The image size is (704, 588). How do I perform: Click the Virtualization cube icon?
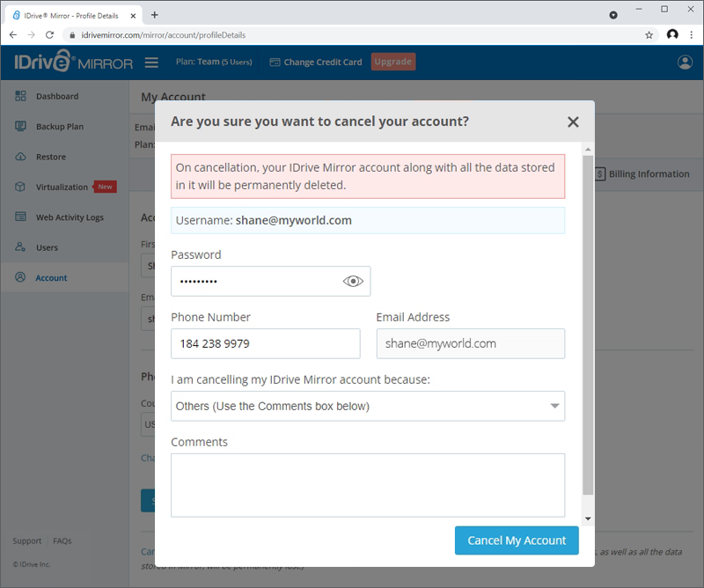pyautogui.click(x=20, y=187)
